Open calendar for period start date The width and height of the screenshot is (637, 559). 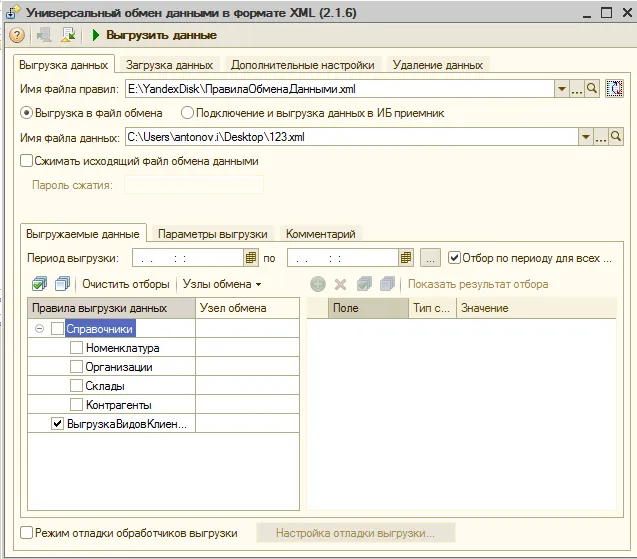[x=251, y=258]
